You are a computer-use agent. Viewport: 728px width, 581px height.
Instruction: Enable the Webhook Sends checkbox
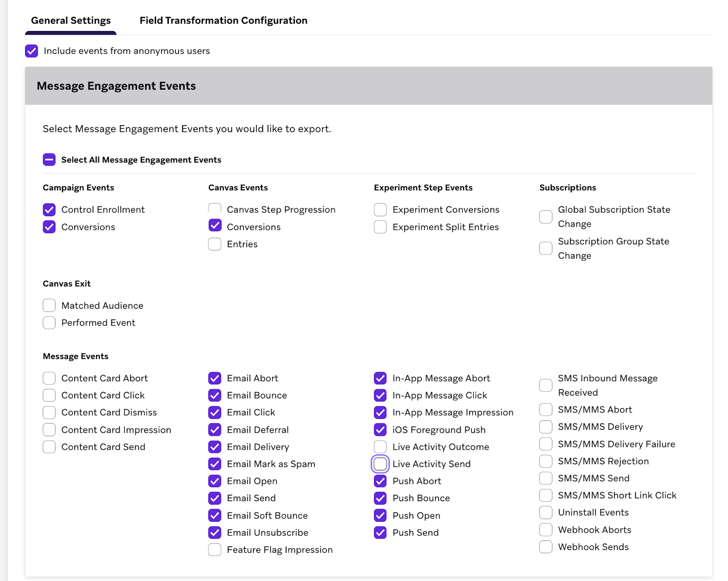click(x=546, y=547)
